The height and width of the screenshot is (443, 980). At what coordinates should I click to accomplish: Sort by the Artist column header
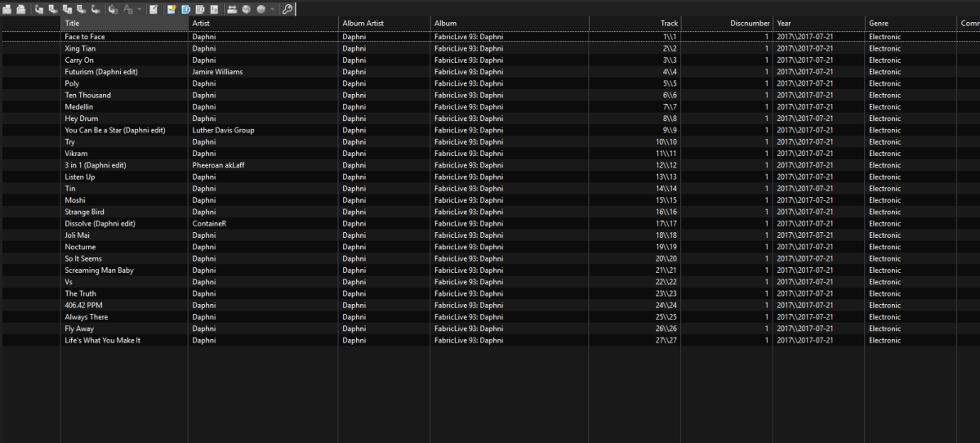[x=264, y=24]
